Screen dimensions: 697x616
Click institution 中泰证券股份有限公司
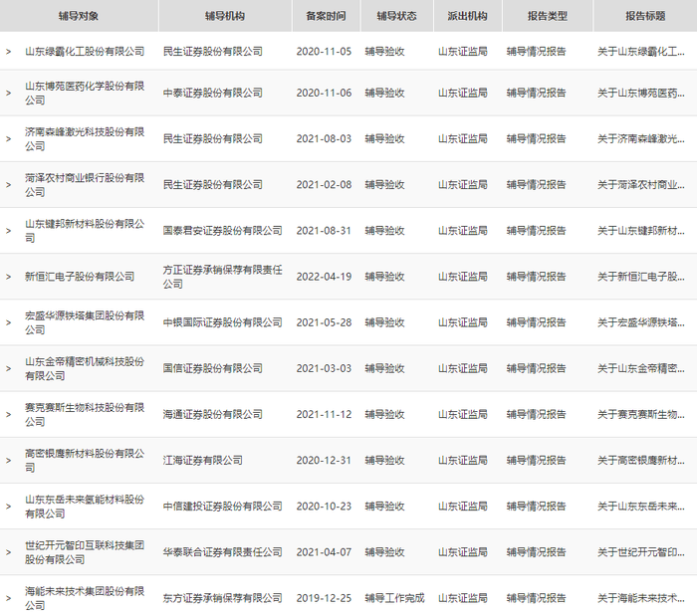(x=213, y=94)
